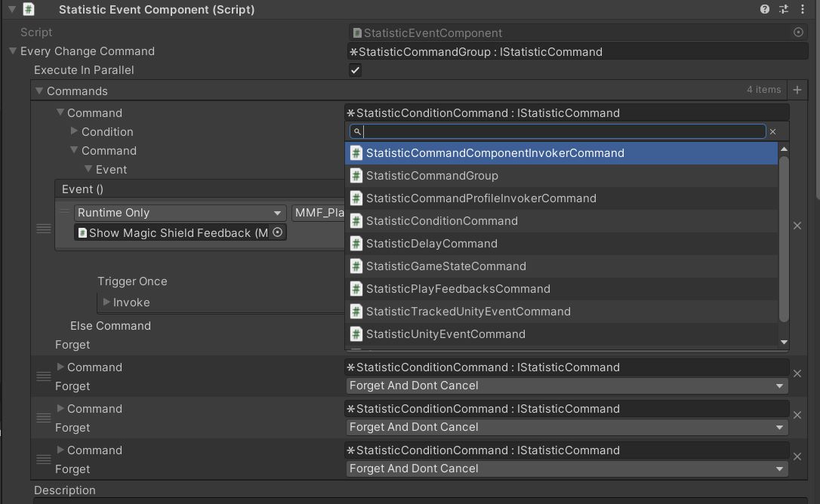Select StatisticUnityEventCommand option
Screen dimensions: 820x504
[445, 334]
